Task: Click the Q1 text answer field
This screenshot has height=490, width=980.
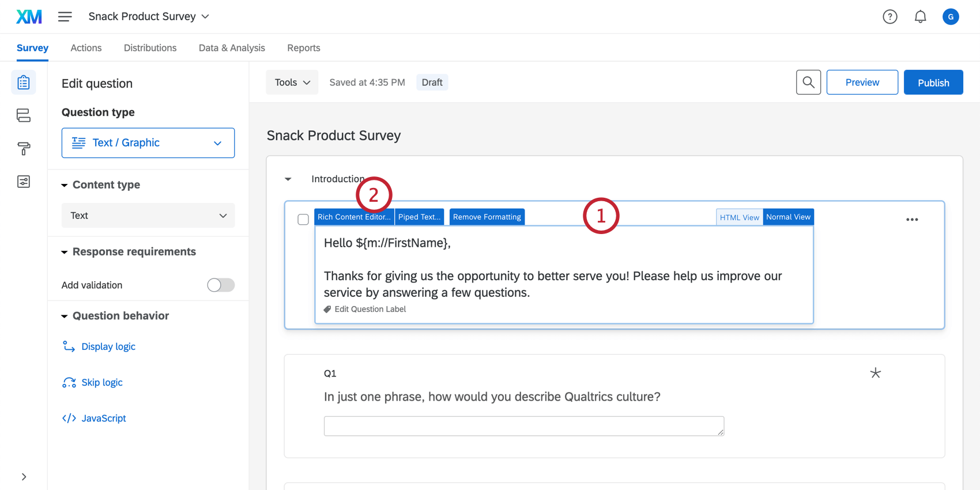Action: (x=523, y=426)
